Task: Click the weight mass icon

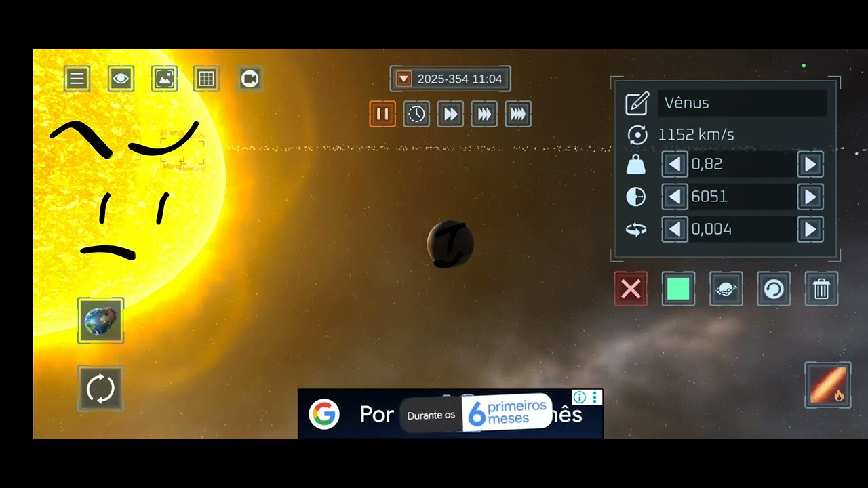Action: [636, 165]
